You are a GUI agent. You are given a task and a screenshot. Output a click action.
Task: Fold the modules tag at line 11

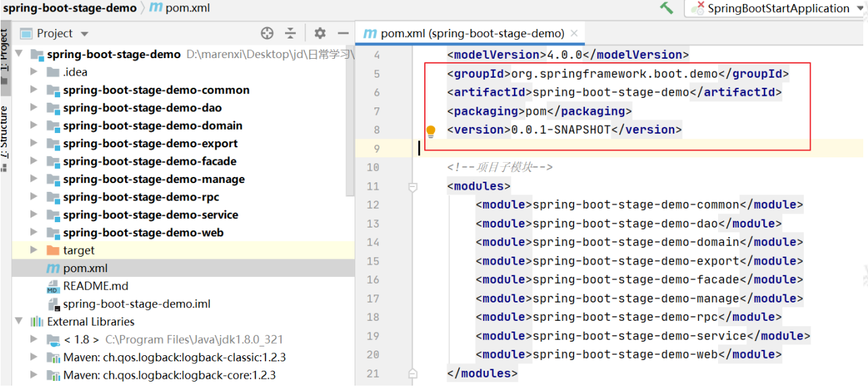pos(413,186)
